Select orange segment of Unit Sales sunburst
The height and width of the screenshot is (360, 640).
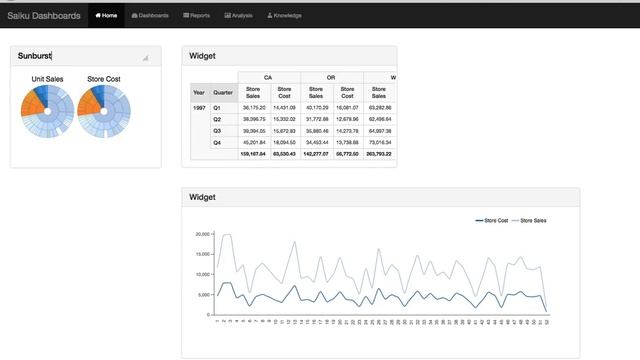point(31,104)
